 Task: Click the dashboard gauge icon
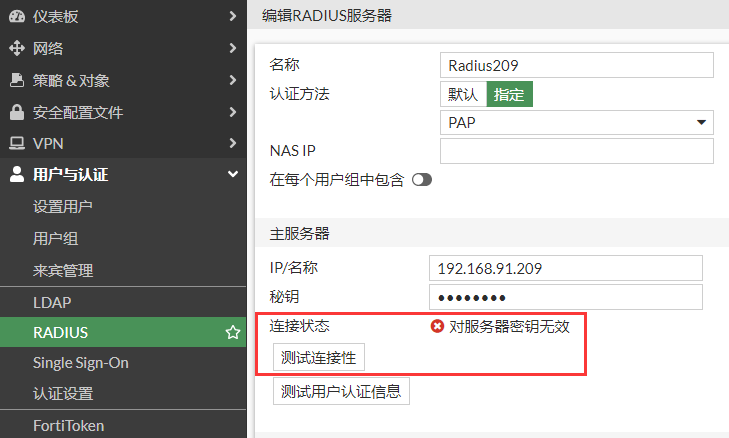[17, 16]
